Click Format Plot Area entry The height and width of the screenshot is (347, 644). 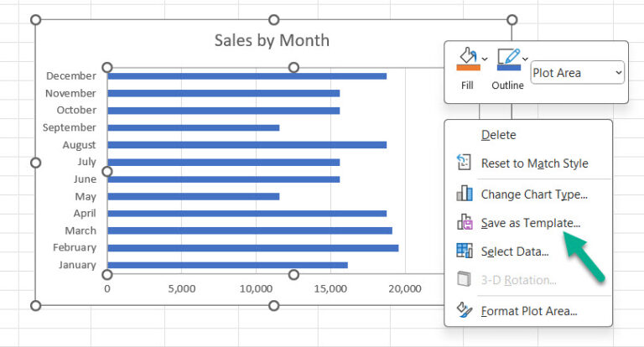[528, 311]
